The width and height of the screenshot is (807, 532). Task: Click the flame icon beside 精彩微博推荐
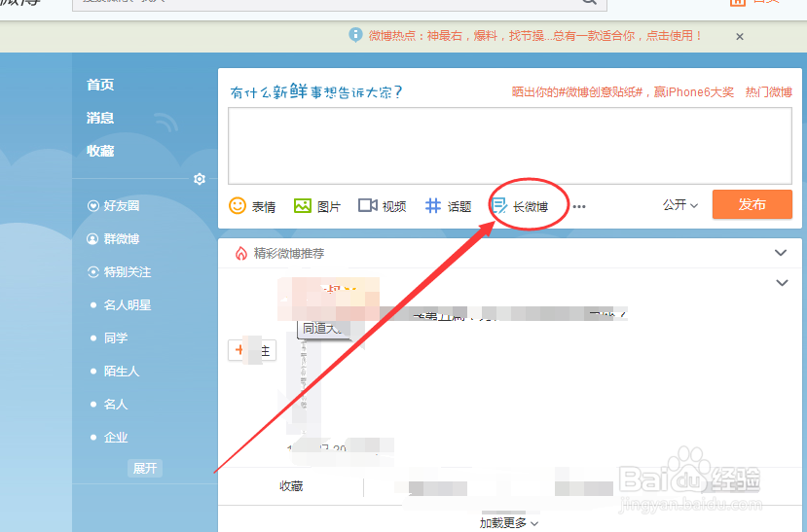pyautogui.click(x=240, y=254)
